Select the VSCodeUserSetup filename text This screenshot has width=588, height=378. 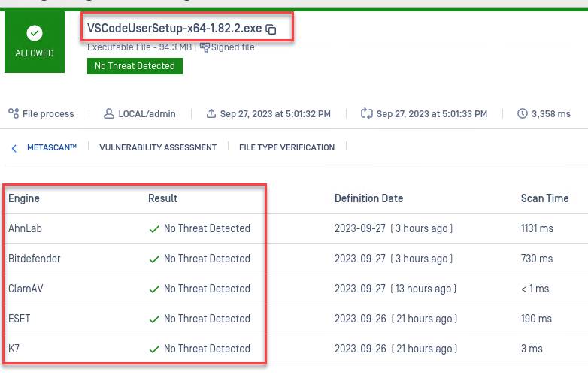pyautogui.click(x=174, y=29)
